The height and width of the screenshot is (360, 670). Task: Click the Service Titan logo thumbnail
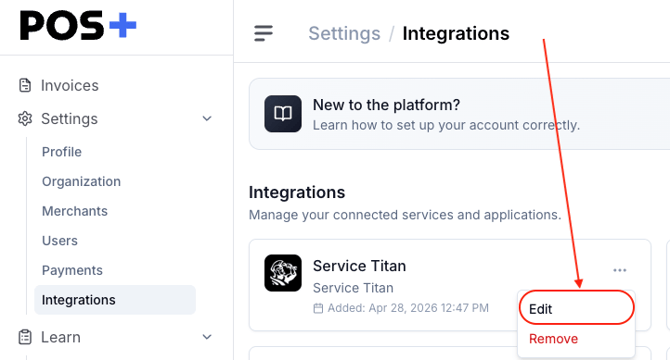coord(283,273)
